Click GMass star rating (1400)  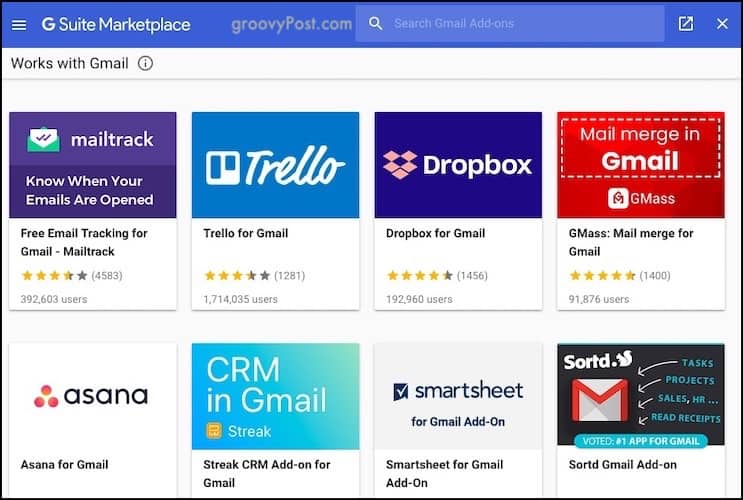click(619, 275)
